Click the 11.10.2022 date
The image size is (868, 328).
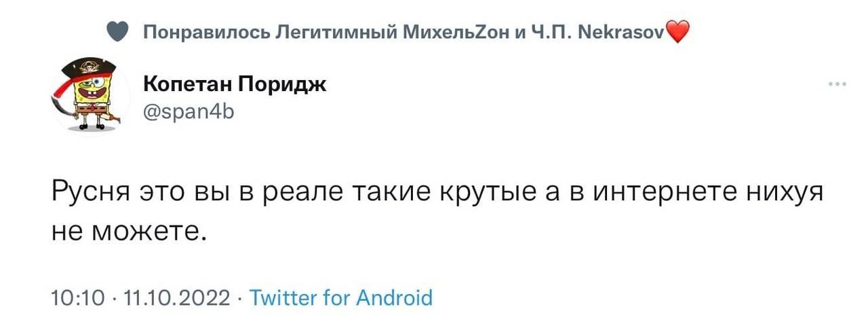tap(178, 298)
